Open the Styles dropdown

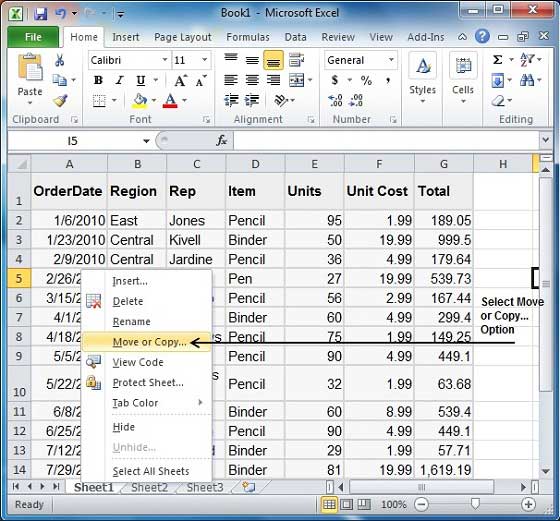click(422, 79)
